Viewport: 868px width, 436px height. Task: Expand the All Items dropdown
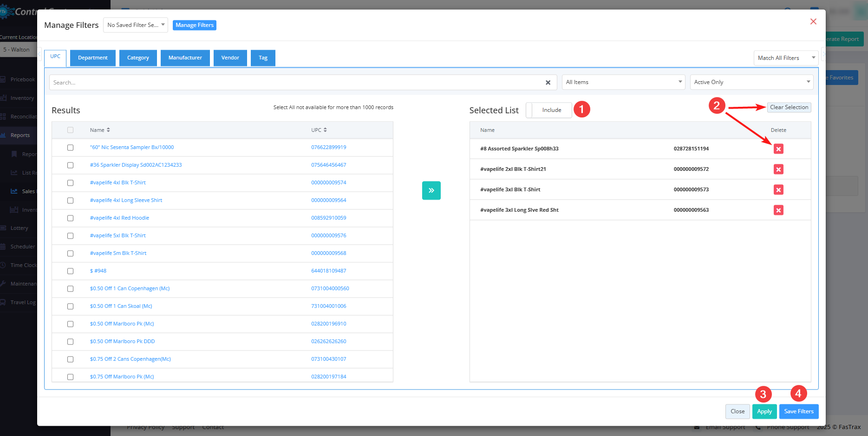tap(623, 82)
